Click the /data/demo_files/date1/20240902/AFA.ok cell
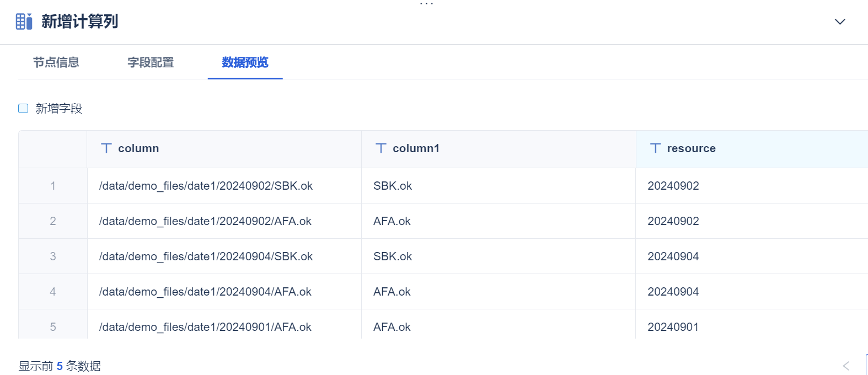868x375 pixels. [x=205, y=221]
